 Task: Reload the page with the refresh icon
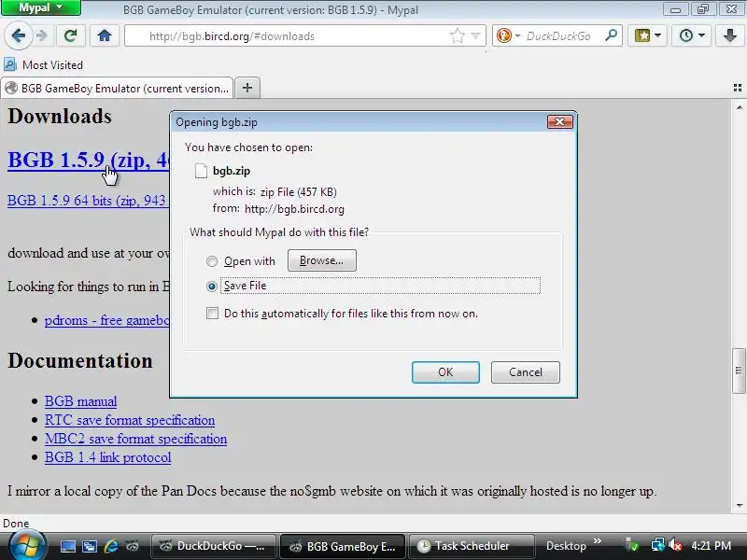(x=71, y=35)
